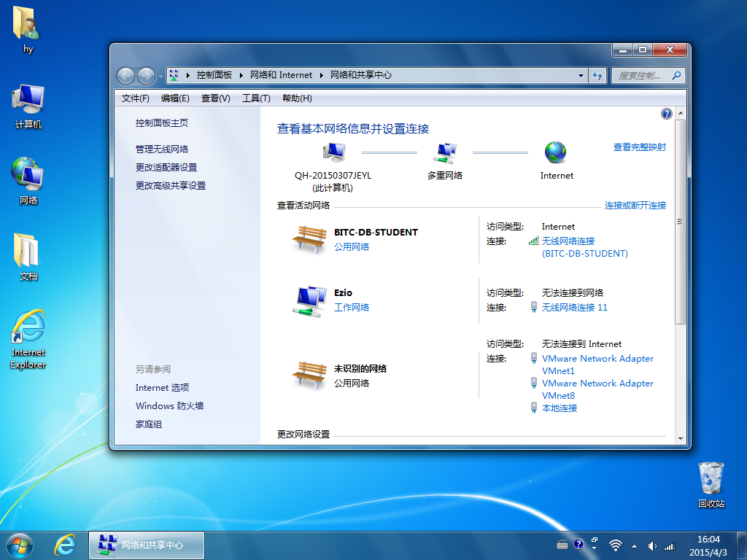747x560 pixels.
Task: Select the 网络 desktop icon
Action: pos(28,182)
